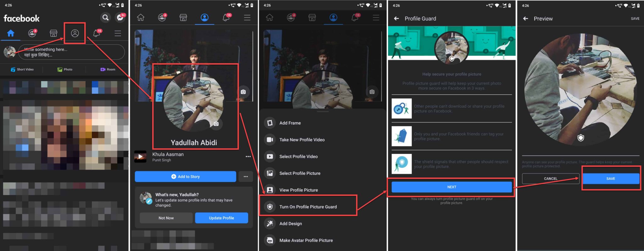Open hamburger menu in first screen
This screenshot has width=644, height=251.
(118, 33)
